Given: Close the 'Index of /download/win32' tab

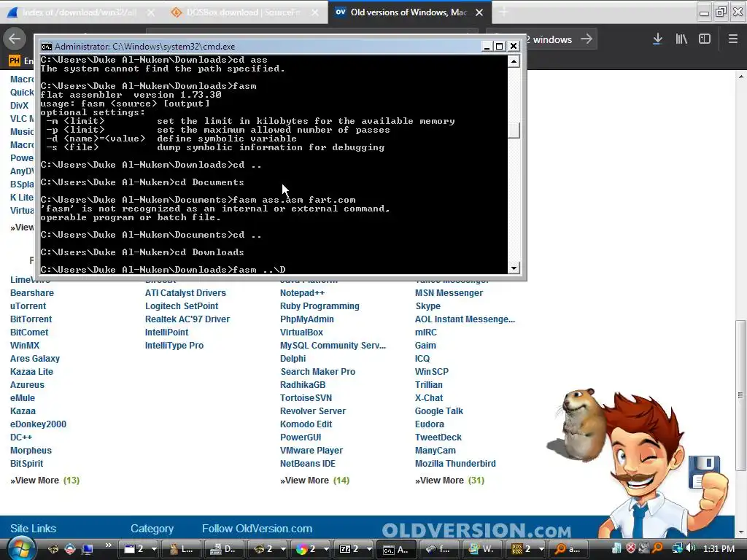Looking at the screenshot, I should [150, 12].
